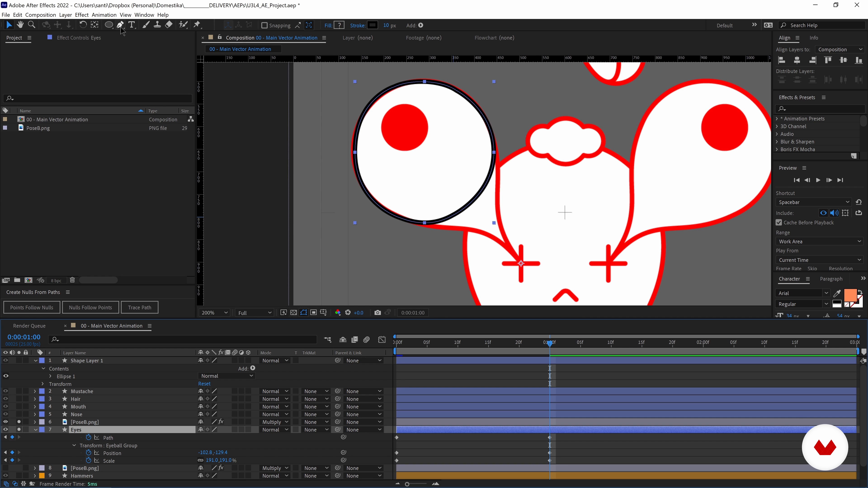Open the Work Area range dropdown
Image resolution: width=868 pixels, height=488 pixels.
819,242
